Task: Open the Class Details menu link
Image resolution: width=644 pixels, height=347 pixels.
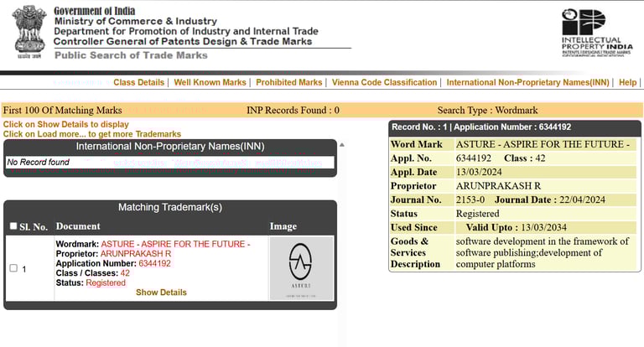Action: 139,82
